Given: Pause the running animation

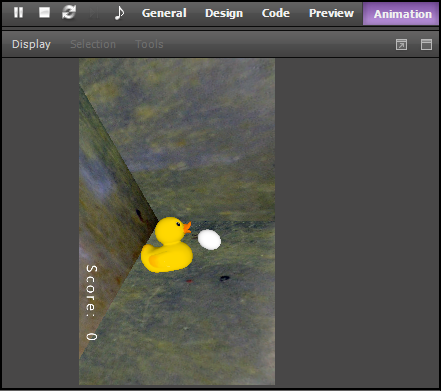Looking at the screenshot, I should [18, 13].
